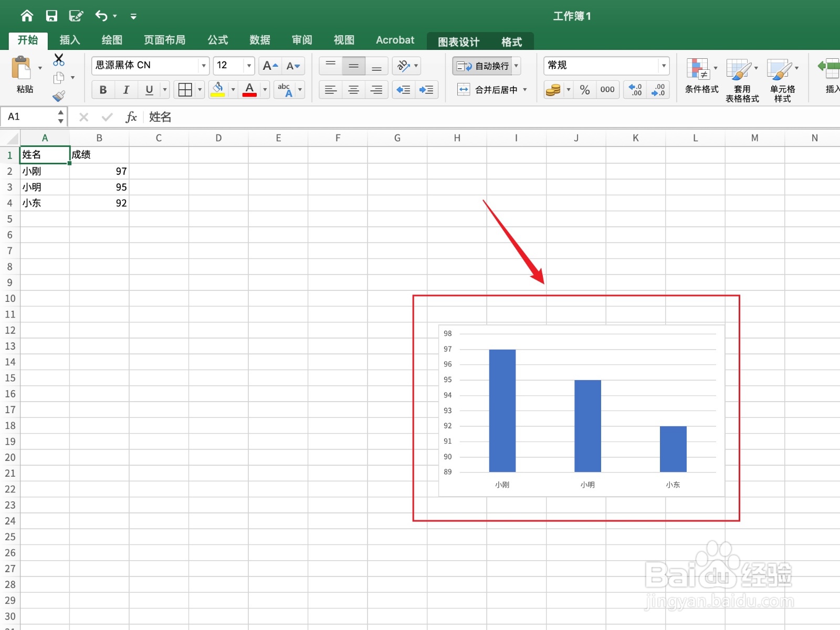Open the customize quick access toolbar arrow

point(133,16)
